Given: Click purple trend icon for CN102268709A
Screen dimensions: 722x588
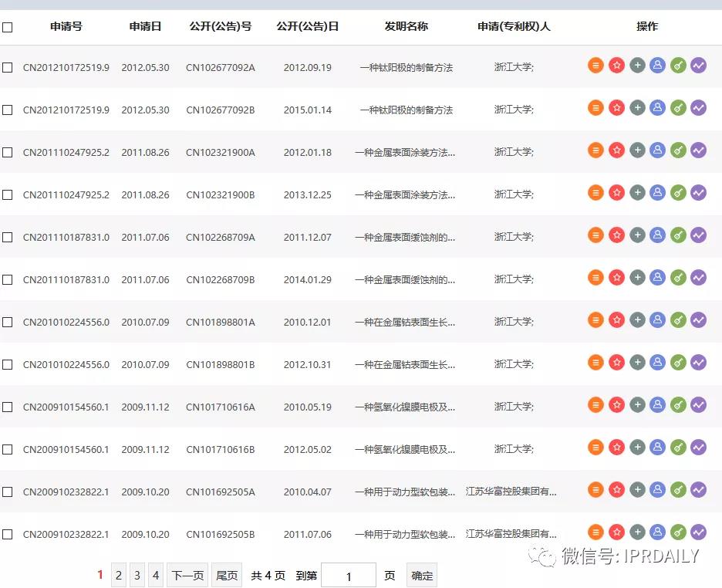Looking at the screenshot, I should click(699, 235).
